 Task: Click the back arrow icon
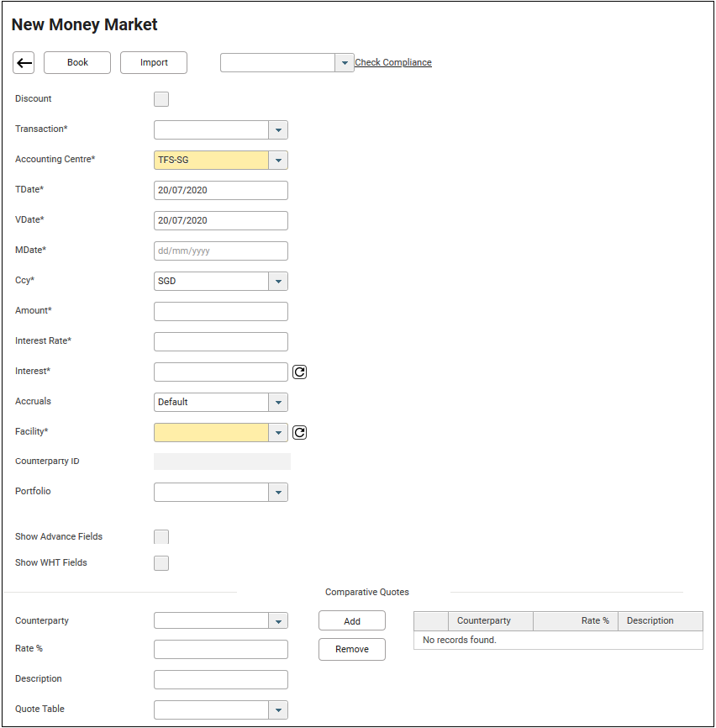point(24,63)
